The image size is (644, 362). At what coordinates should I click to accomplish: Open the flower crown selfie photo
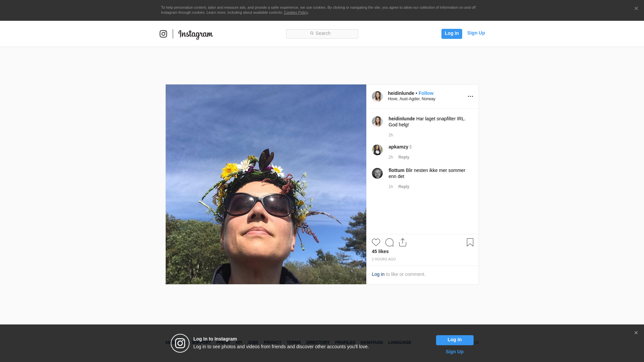(x=266, y=184)
